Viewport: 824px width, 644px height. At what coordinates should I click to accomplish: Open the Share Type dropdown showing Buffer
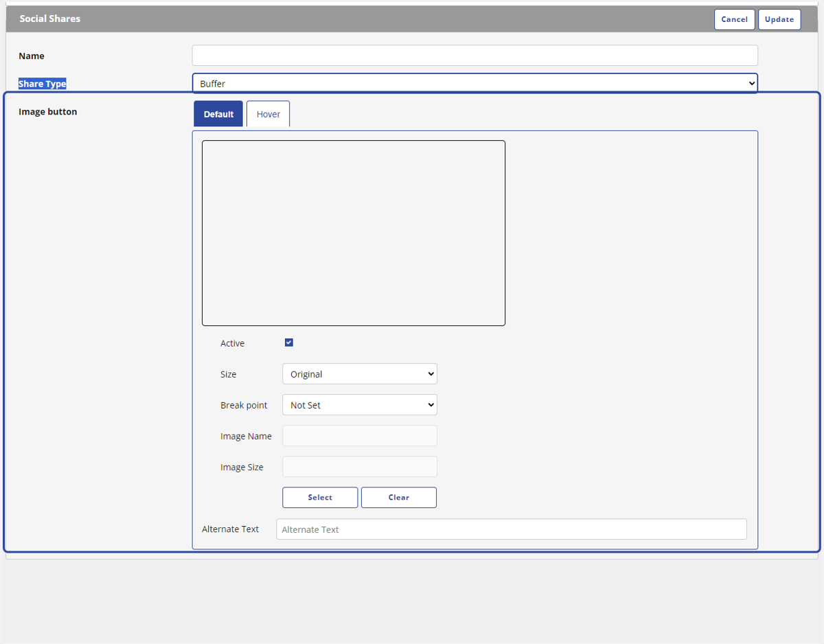pyautogui.click(x=474, y=84)
